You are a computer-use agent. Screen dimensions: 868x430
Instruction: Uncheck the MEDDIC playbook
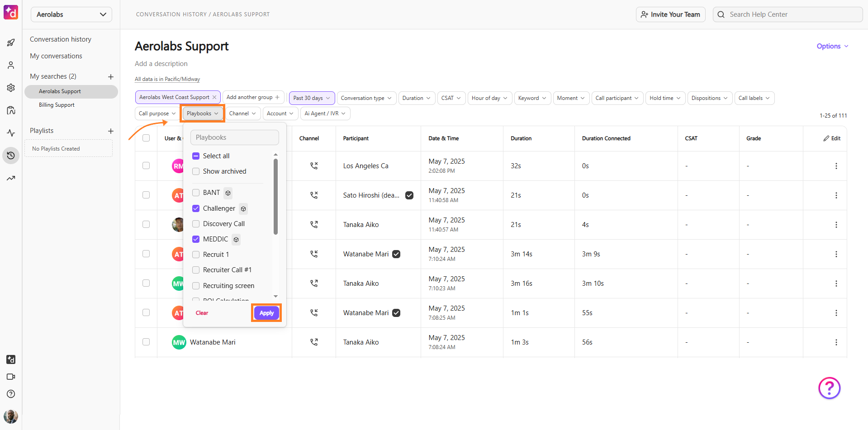point(196,239)
